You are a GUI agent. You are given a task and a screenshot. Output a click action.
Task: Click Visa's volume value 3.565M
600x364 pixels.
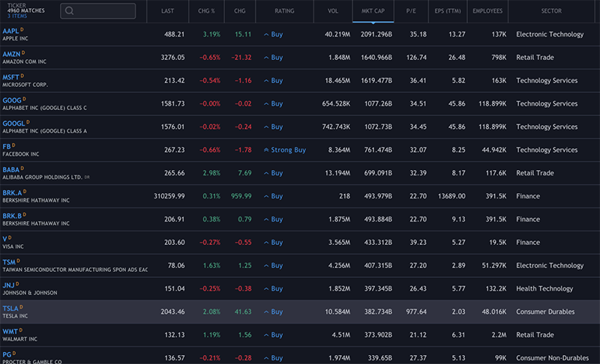[x=339, y=243]
